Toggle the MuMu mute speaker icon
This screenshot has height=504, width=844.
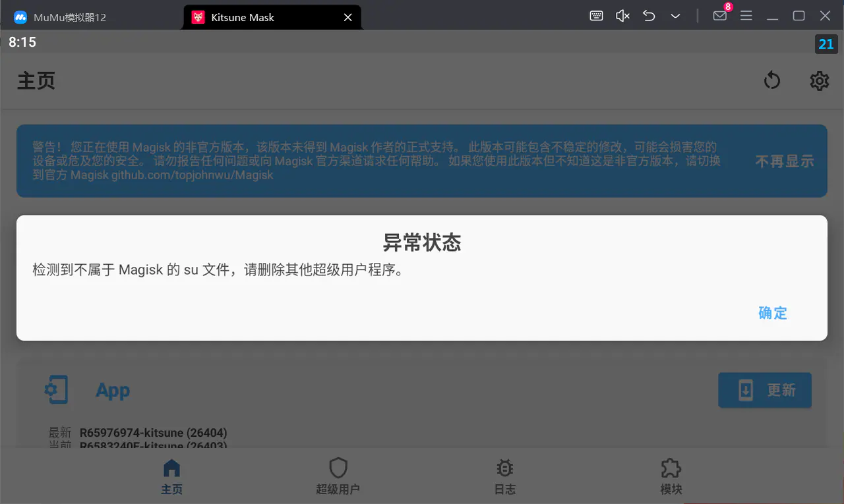622,16
